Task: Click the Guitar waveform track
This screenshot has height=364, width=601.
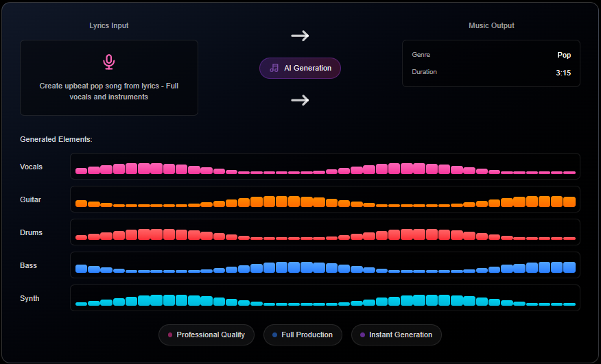Action: [x=325, y=199]
